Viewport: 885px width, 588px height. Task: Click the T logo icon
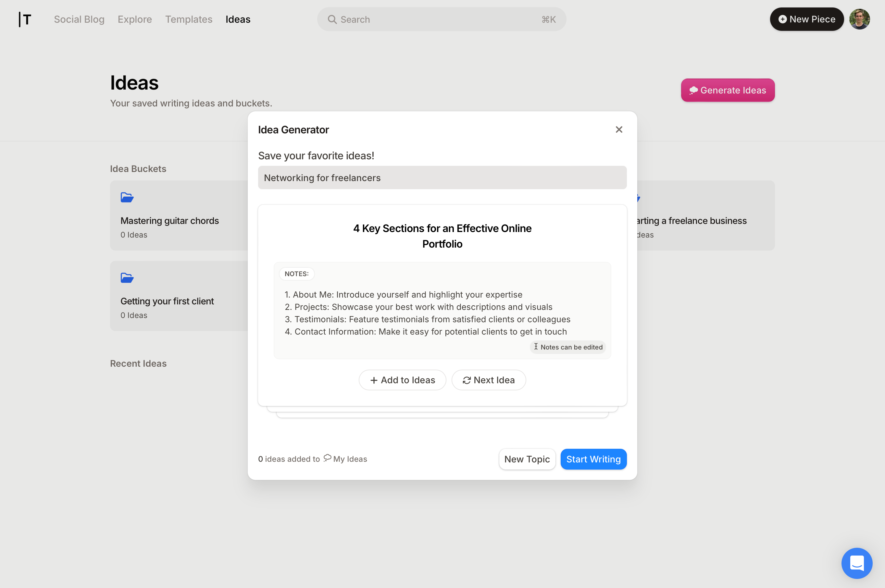coord(25,19)
